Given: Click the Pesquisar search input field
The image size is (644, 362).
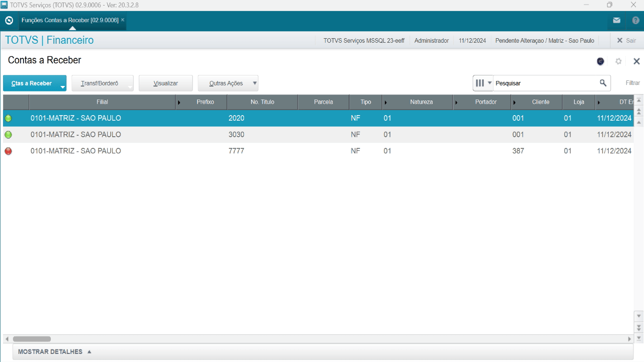Looking at the screenshot, I should pos(544,83).
